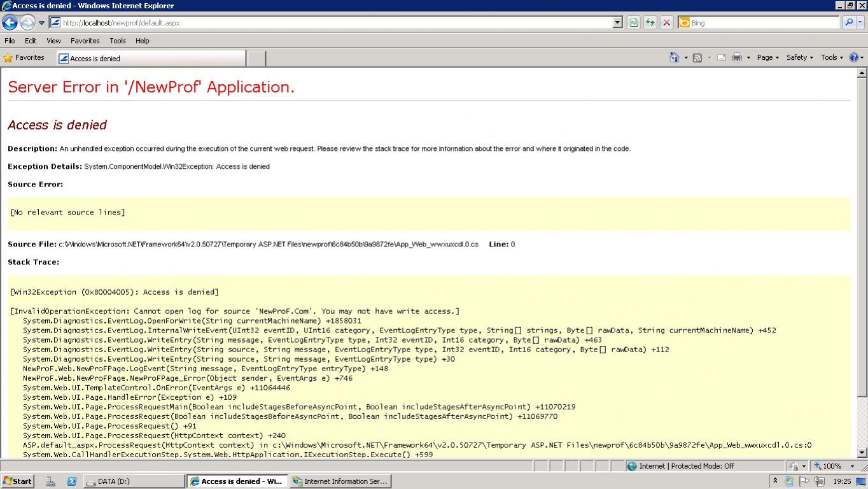868x489 pixels.
Task: Click the Start button
Action: (17, 481)
